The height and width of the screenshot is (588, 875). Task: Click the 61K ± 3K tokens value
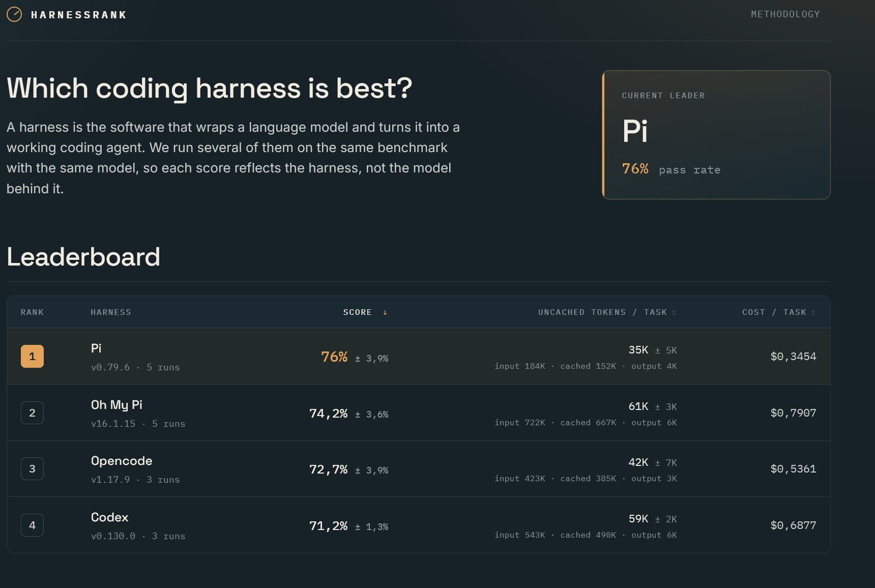(653, 406)
